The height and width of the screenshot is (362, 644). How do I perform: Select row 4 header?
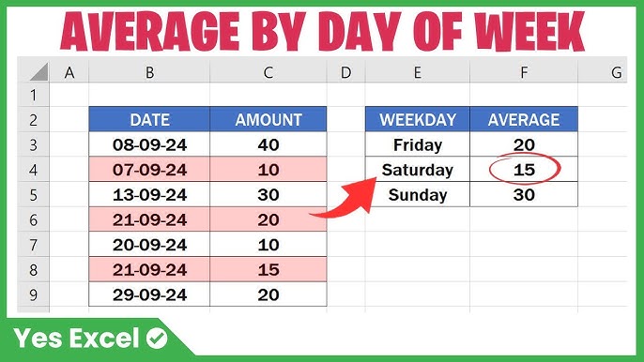[33, 170]
